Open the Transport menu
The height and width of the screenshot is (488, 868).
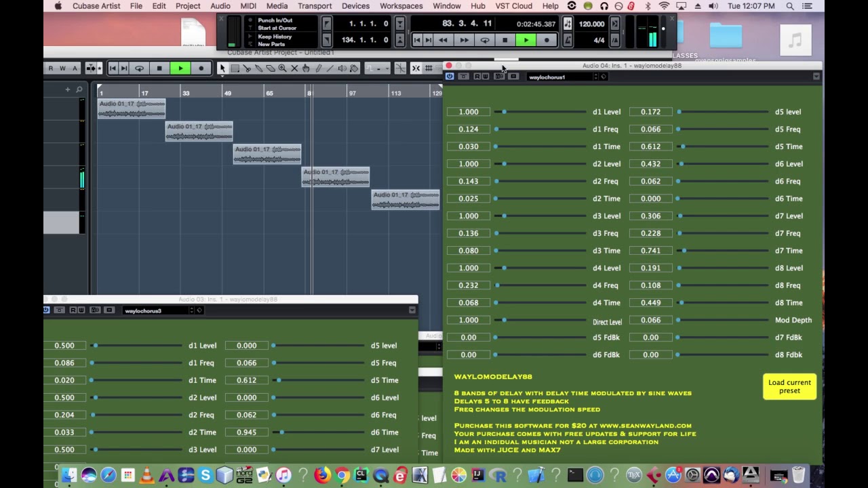[x=315, y=6]
